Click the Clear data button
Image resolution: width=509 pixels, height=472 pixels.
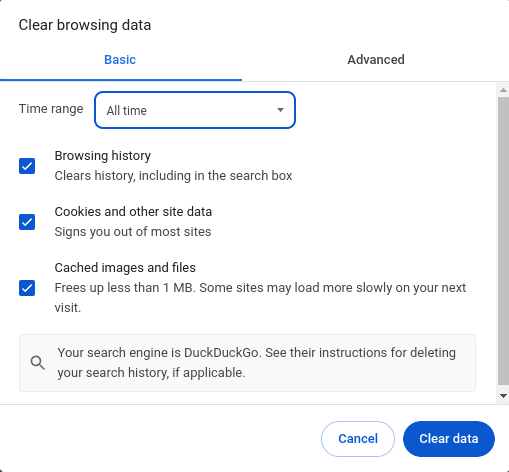coord(449,439)
